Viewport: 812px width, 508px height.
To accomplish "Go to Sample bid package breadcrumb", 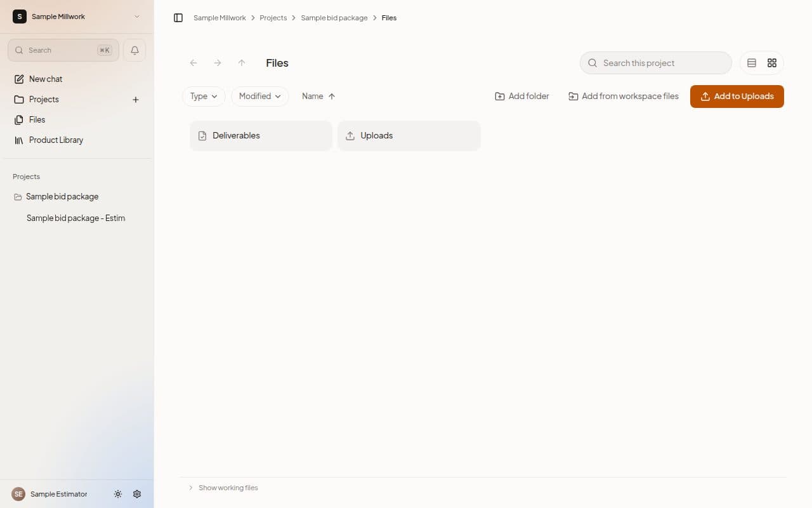I will pos(334,18).
